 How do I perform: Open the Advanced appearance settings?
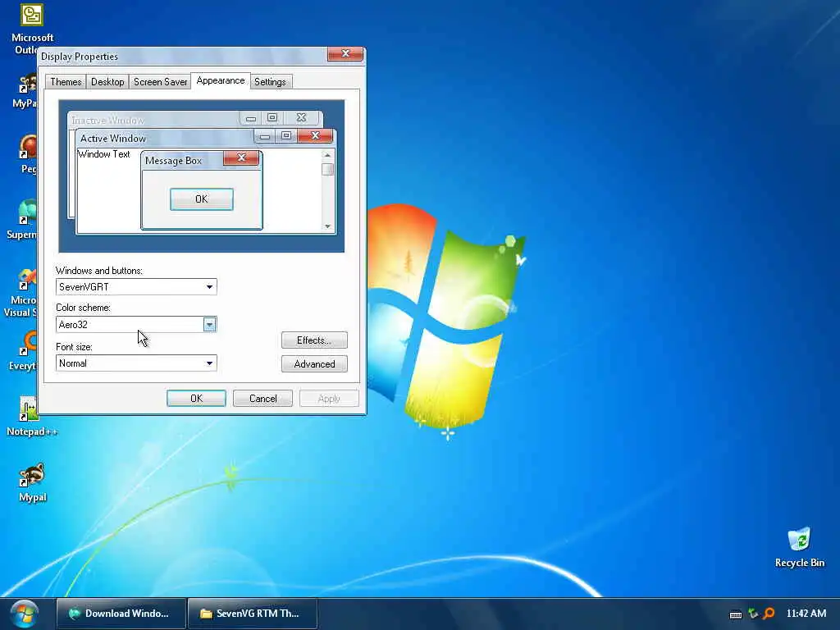(x=314, y=363)
